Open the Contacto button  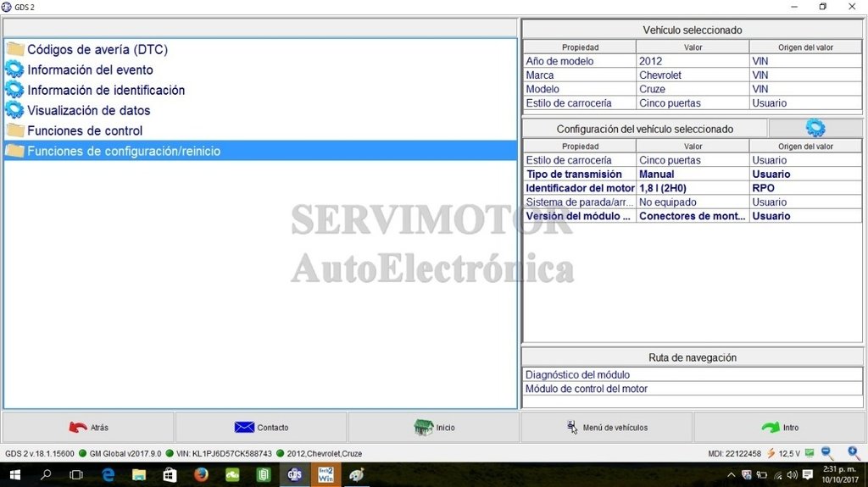click(261, 427)
